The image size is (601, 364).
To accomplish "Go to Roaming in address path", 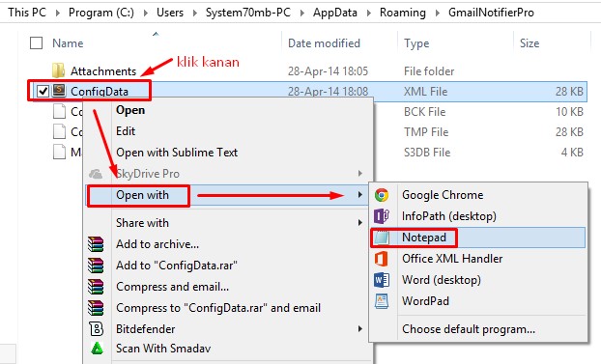I will pyautogui.click(x=403, y=13).
